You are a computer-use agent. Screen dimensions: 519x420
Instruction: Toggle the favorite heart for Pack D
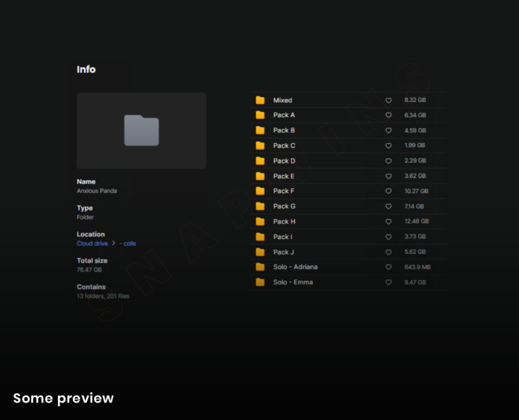point(389,161)
